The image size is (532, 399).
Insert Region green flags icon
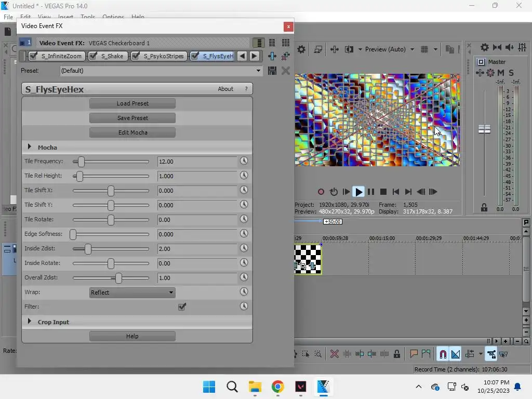click(426, 354)
